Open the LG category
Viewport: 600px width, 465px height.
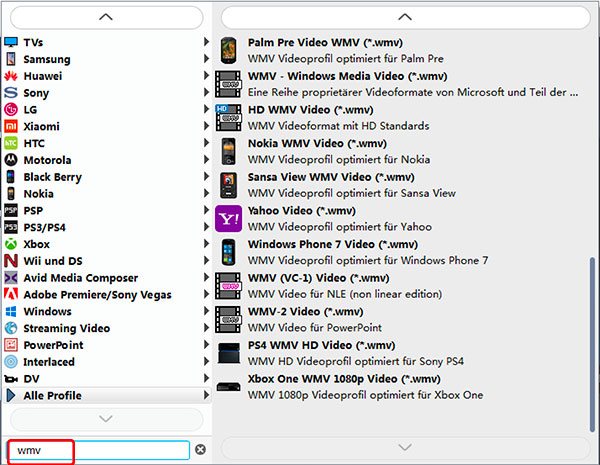(x=107, y=109)
